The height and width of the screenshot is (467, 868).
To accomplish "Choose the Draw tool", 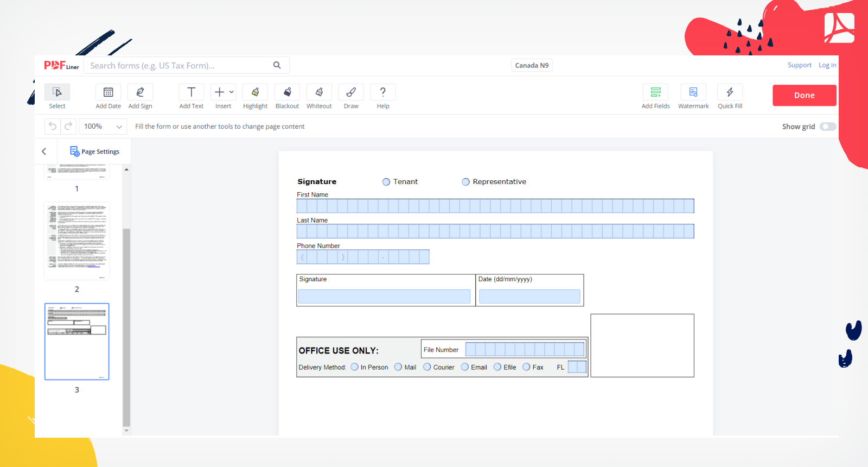I will coord(351,92).
